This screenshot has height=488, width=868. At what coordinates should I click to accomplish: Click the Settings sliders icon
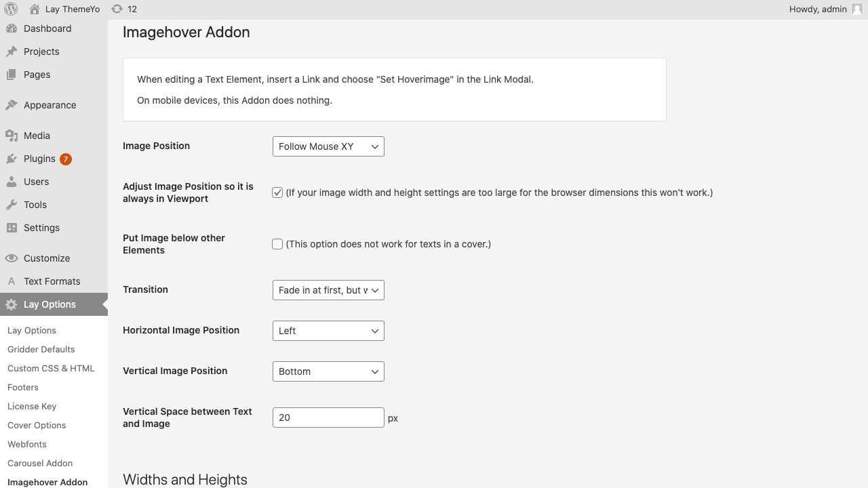click(x=12, y=228)
